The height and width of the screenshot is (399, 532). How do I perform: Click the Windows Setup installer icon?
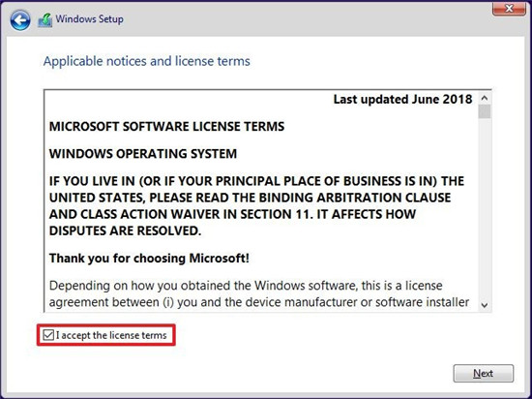(x=45, y=19)
